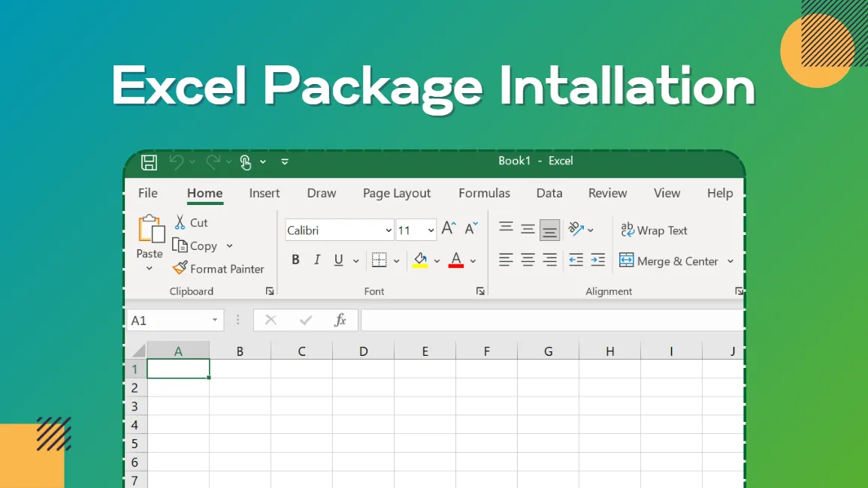Open the Touch mode dropdown arrow
The image size is (868, 488).
tap(263, 161)
